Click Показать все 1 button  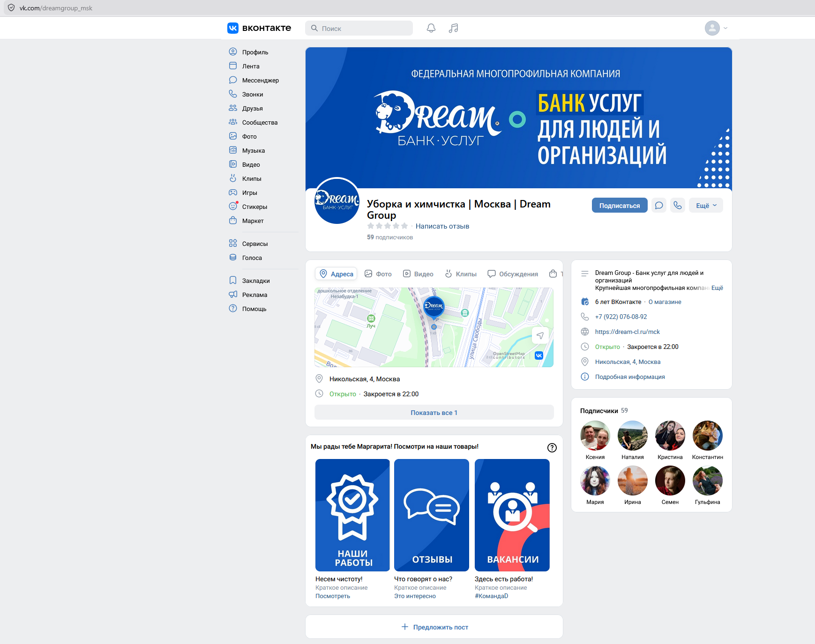(x=434, y=412)
